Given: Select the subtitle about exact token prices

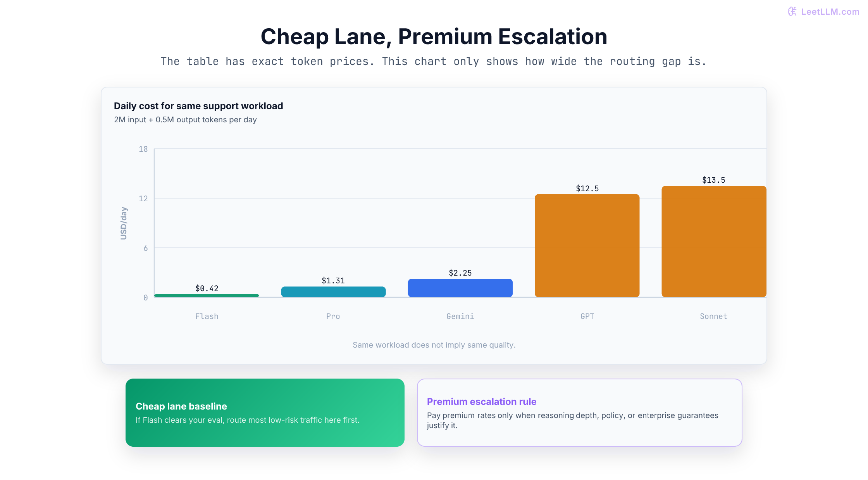Looking at the screenshot, I should [434, 62].
